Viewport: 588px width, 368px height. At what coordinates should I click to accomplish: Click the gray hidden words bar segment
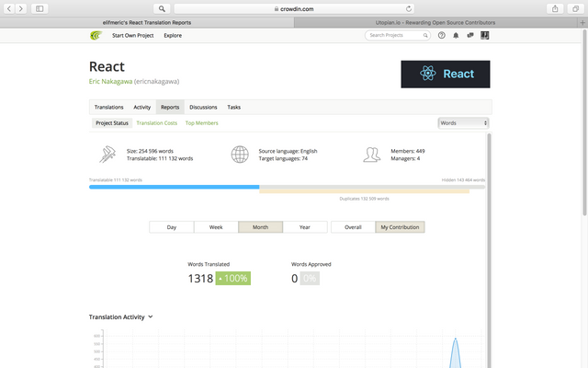pyautogui.click(x=372, y=187)
